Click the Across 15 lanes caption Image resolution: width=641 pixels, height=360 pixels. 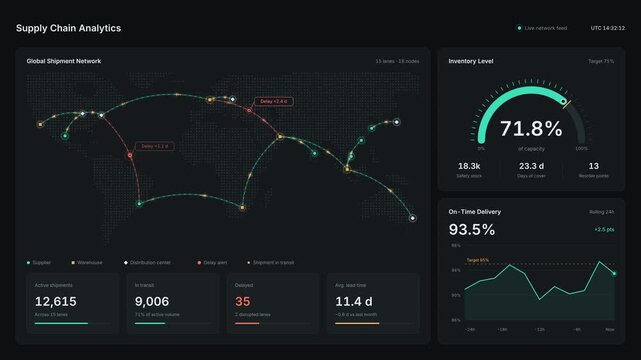point(51,315)
